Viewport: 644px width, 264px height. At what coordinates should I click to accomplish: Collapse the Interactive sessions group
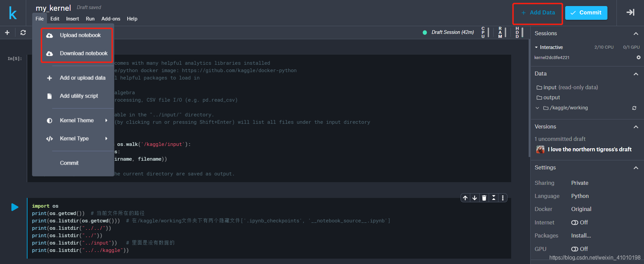pos(536,47)
